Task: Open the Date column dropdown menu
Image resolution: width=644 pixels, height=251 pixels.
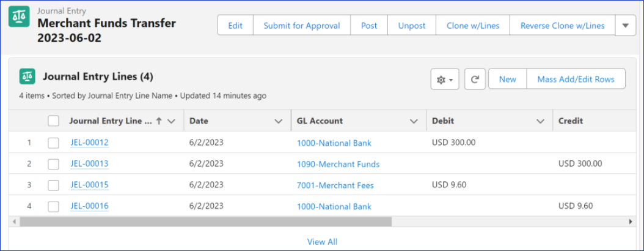Action: click(x=278, y=121)
